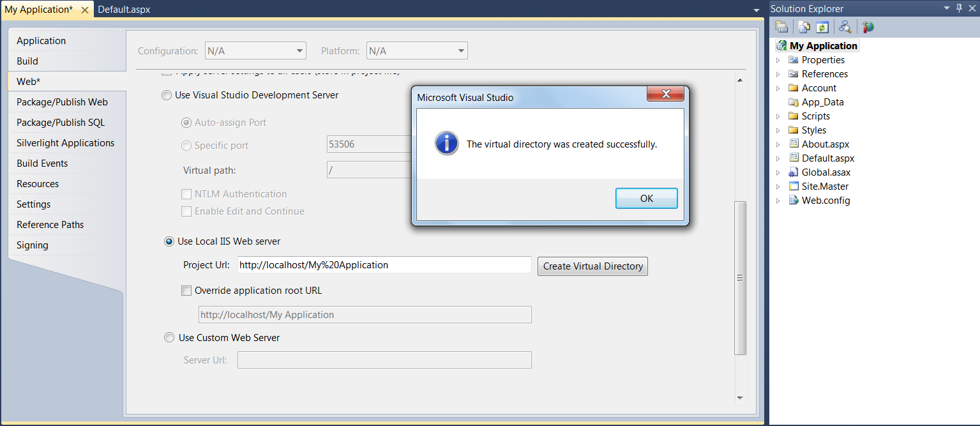Expand the Global.asax node arrow
980x426 pixels.
[778, 172]
